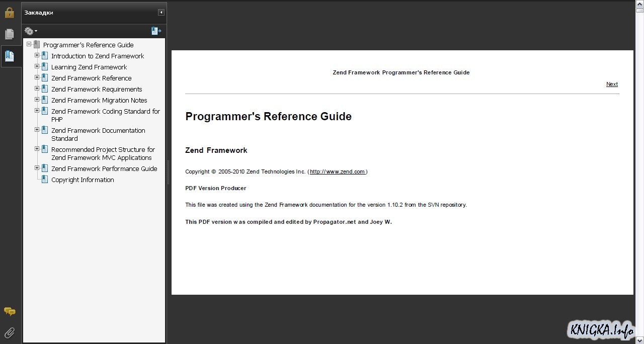Click the expand current bookmark icon
The width and height of the screenshot is (644, 344).
(156, 31)
